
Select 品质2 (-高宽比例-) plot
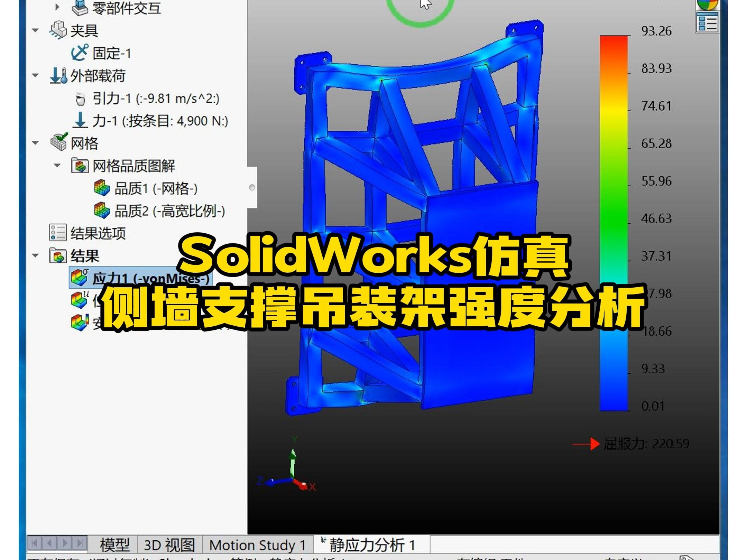click(170, 211)
